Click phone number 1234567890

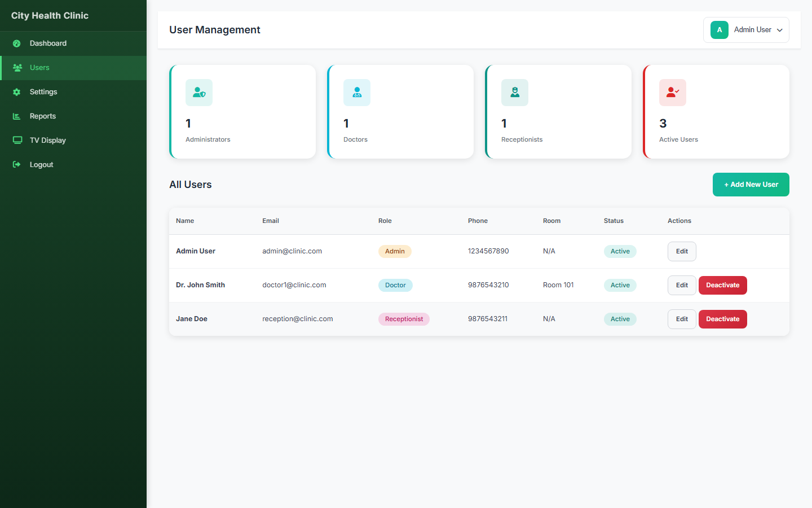pos(488,251)
